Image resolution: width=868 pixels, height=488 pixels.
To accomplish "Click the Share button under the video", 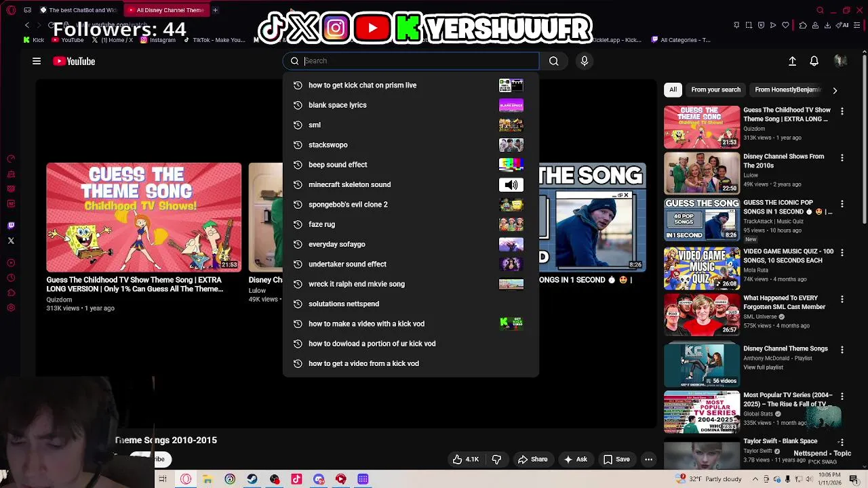I will pyautogui.click(x=533, y=460).
